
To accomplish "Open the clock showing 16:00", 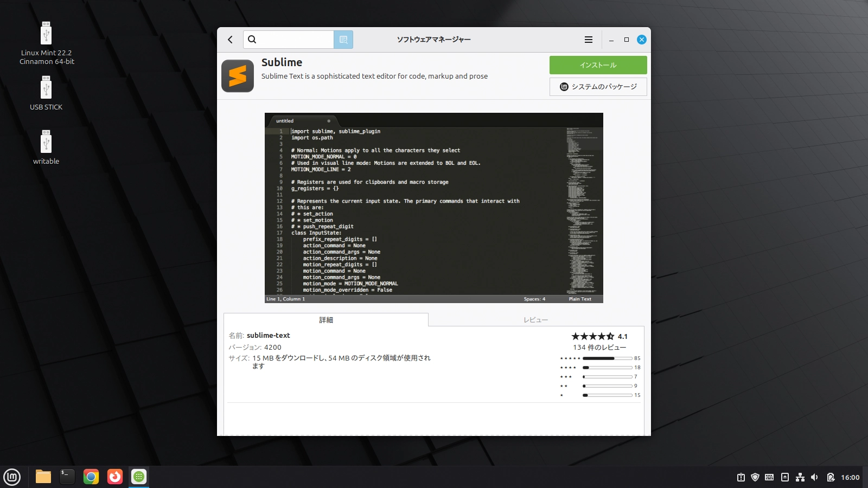I will [x=850, y=478].
